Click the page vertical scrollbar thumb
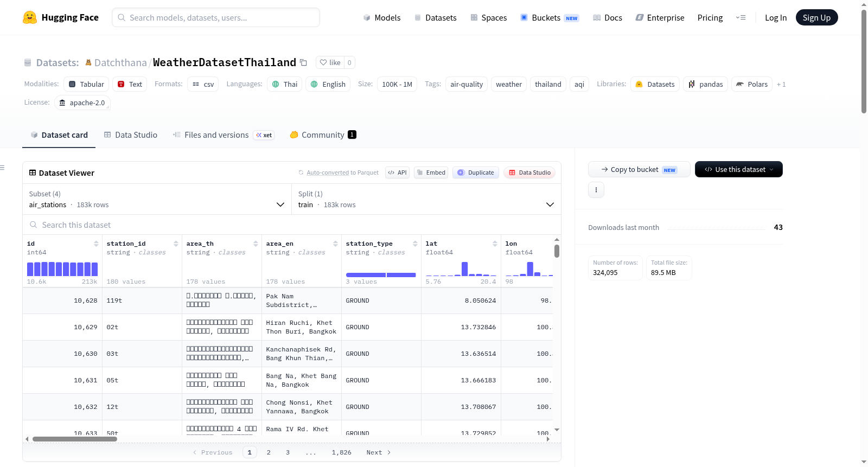 coord(864,61)
